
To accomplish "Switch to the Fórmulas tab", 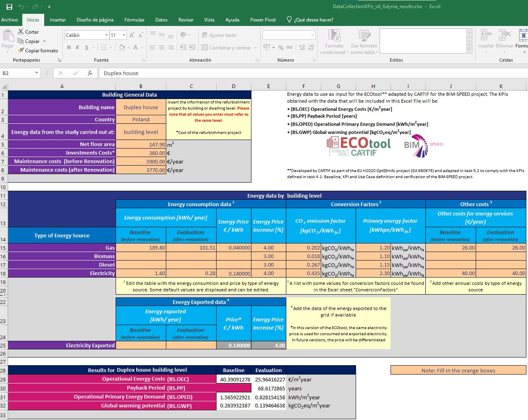I will 134,20.
